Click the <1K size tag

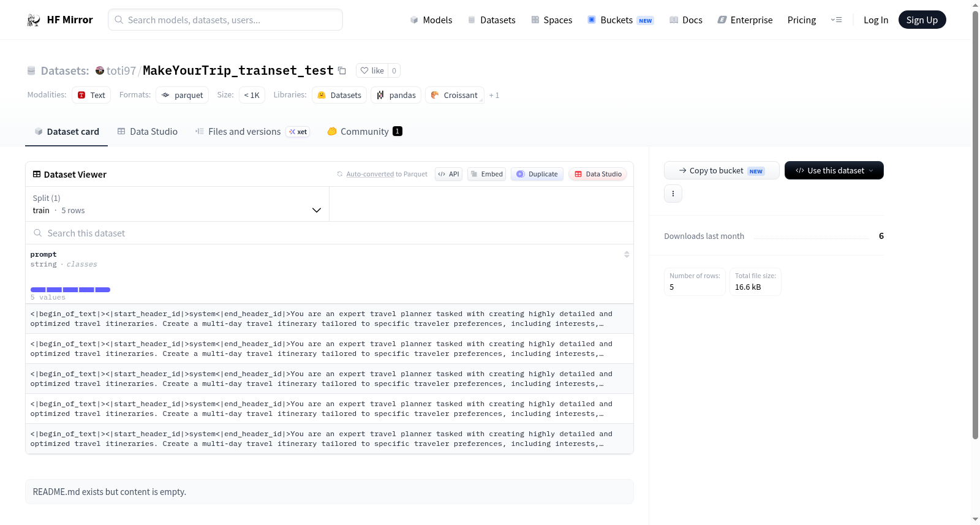pyautogui.click(x=252, y=95)
